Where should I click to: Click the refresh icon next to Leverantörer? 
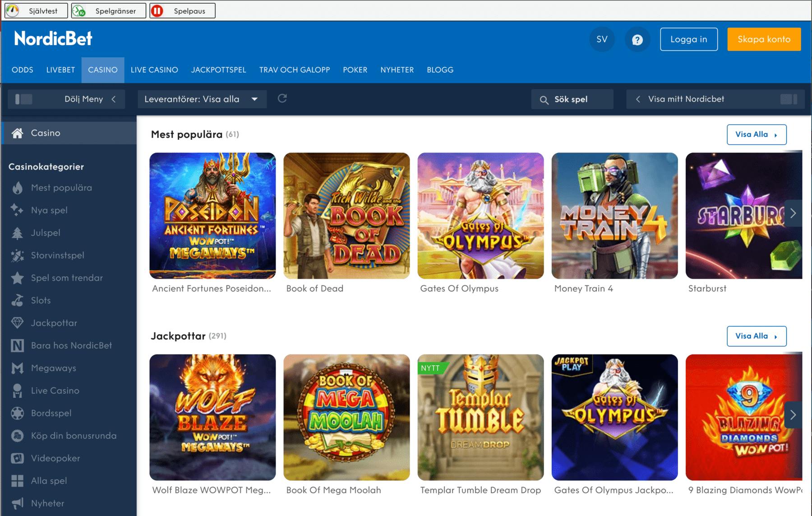tap(282, 98)
